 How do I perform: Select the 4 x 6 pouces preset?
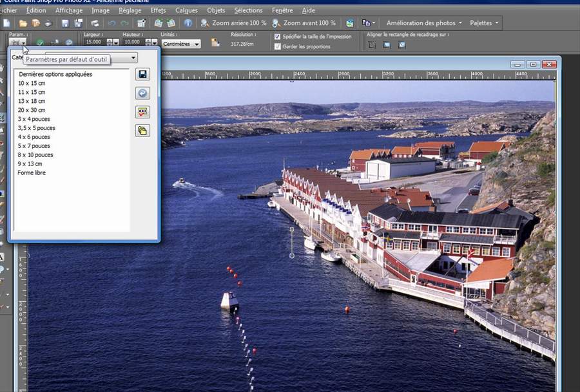tap(34, 136)
